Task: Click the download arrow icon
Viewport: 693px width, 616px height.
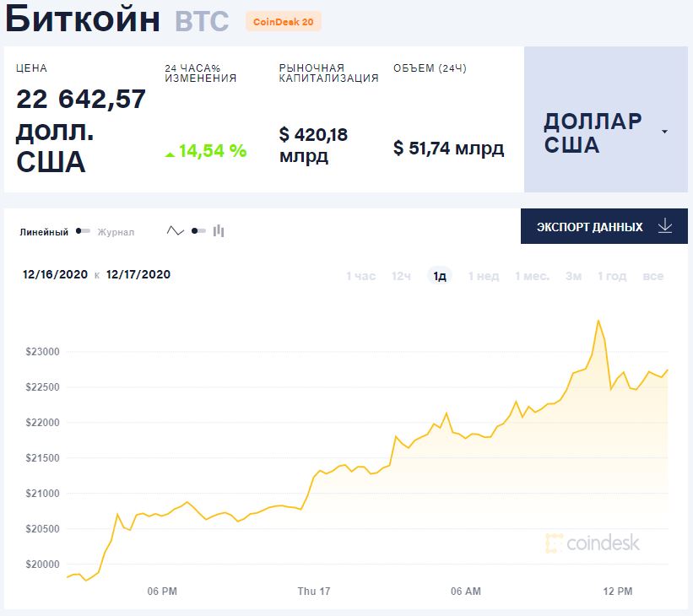Action: [664, 226]
